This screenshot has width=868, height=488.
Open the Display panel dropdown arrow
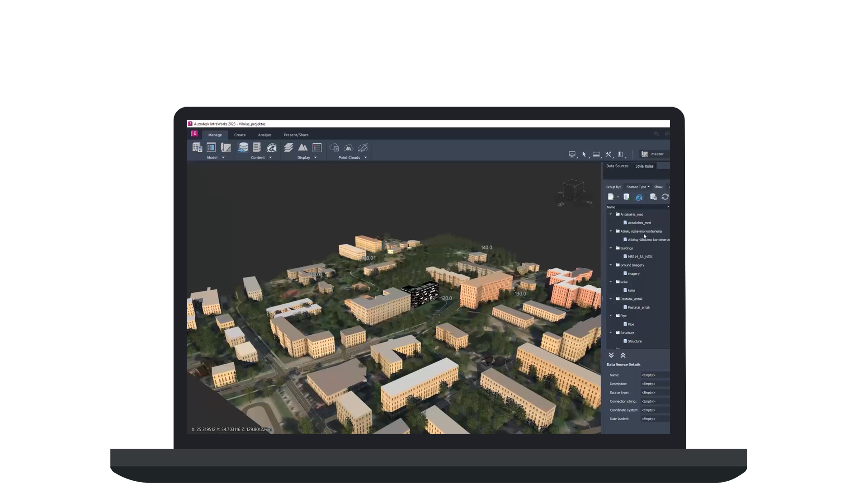click(x=315, y=158)
